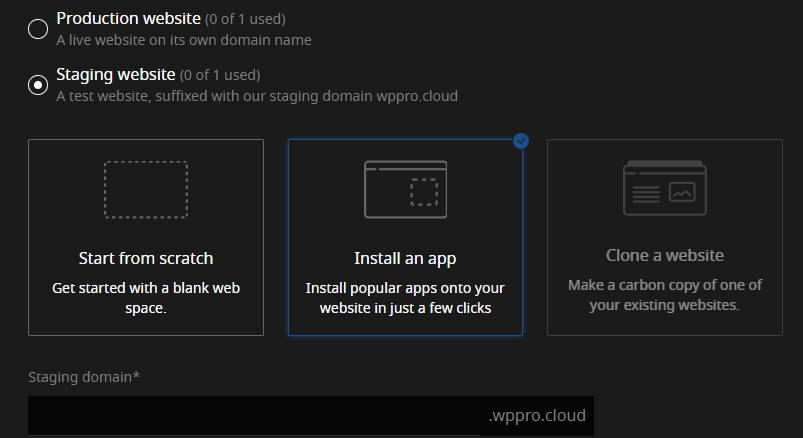Click the 'Staging website' label text

tap(115, 75)
